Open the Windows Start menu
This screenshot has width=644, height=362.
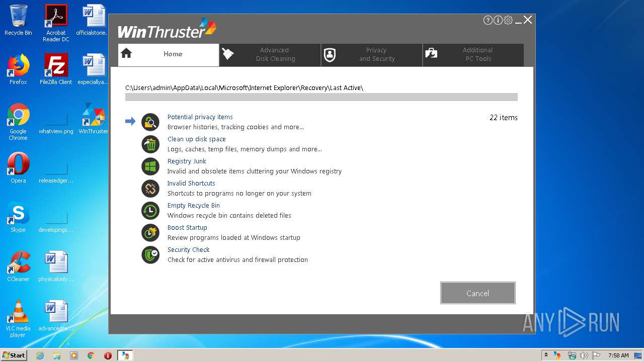pos(14,355)
